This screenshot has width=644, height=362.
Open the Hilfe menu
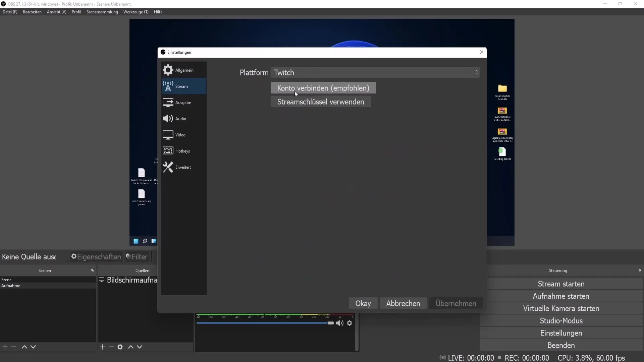(x=158, y=12)
